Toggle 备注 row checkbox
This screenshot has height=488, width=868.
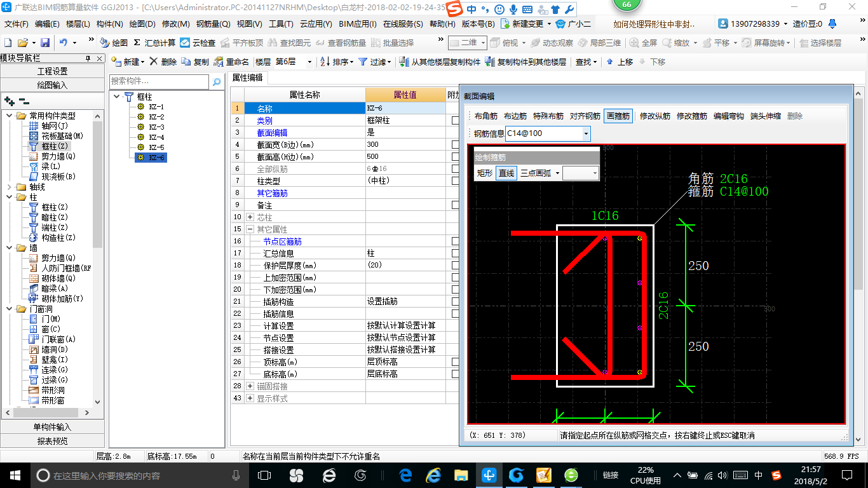[455, 205]
